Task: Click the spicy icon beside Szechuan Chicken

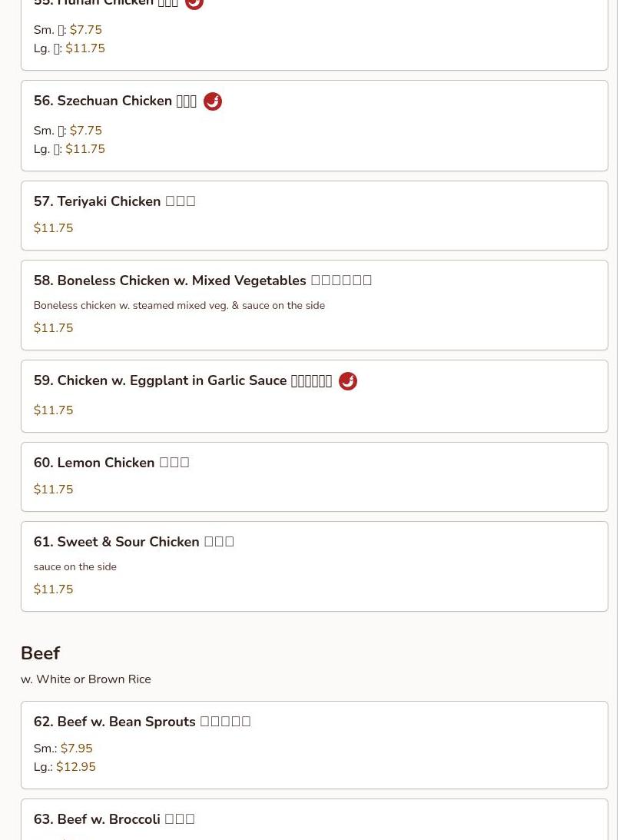Action: (x=213, y=101)
